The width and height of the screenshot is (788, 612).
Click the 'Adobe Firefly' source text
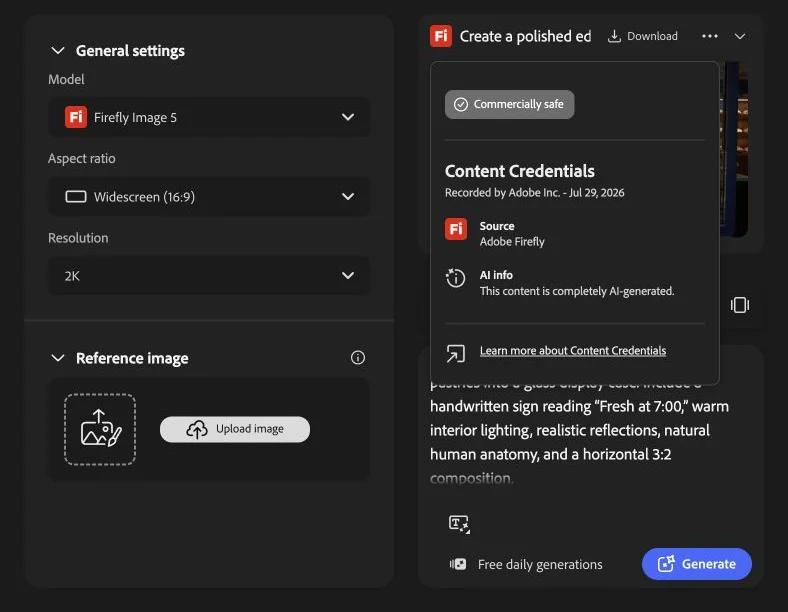coord(512,242)
